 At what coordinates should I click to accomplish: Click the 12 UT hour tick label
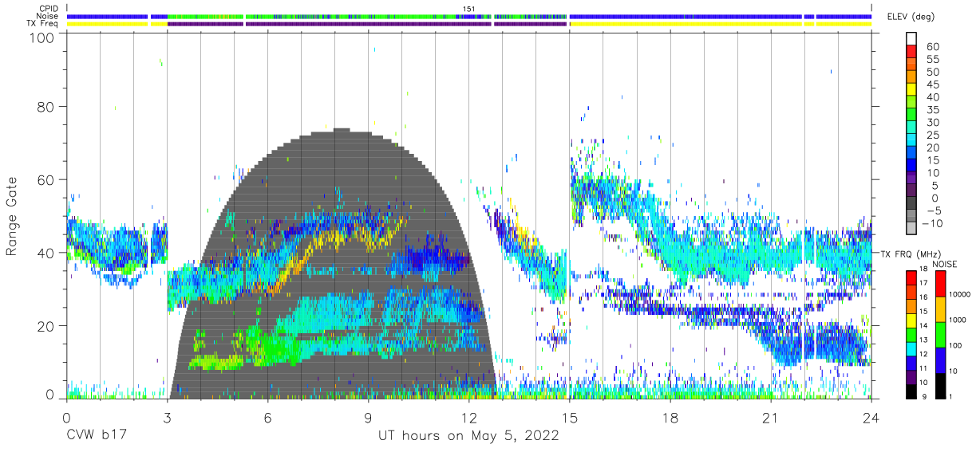click(469, 419)
